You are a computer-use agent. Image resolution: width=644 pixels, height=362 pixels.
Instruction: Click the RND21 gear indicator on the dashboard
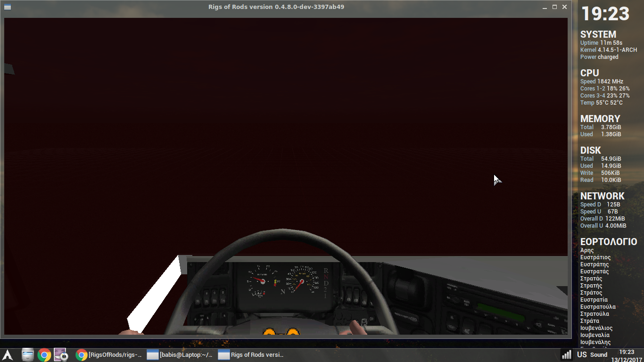[x=326, y=283]
